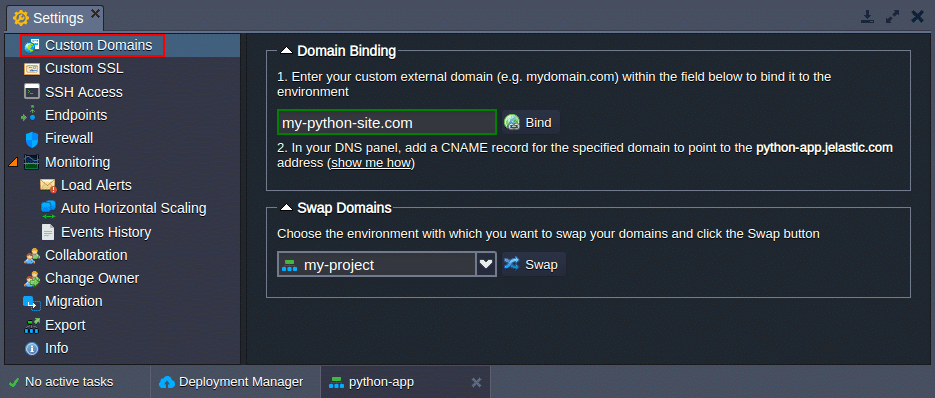Click the Collaboration users icon
Screen dimensions: 935x398
[x=32, y=256]
